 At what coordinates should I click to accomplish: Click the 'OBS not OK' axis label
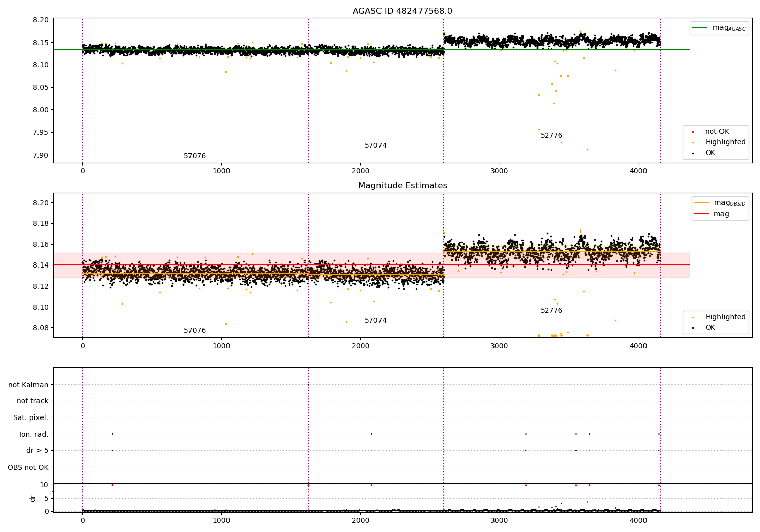(28, 467)
